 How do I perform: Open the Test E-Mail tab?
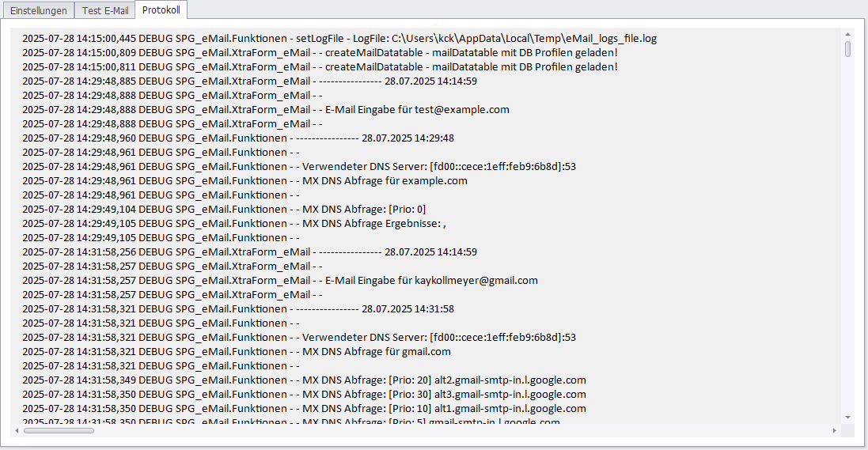(104, 10)
